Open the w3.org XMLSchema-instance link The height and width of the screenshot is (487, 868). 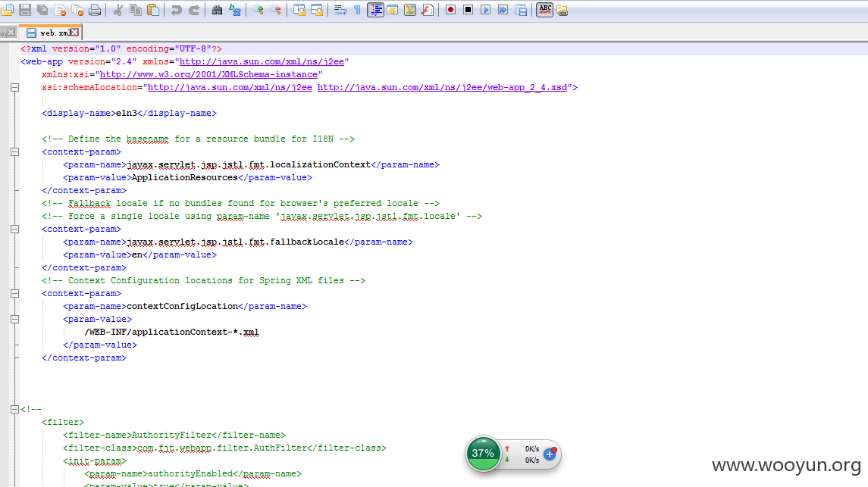(x=208, y=75)
